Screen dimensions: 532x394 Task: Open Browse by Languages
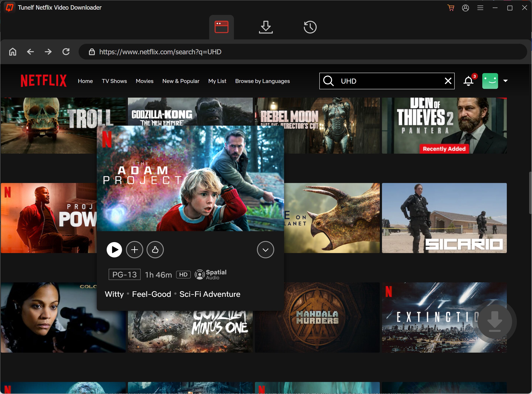(x=262, y=81)
